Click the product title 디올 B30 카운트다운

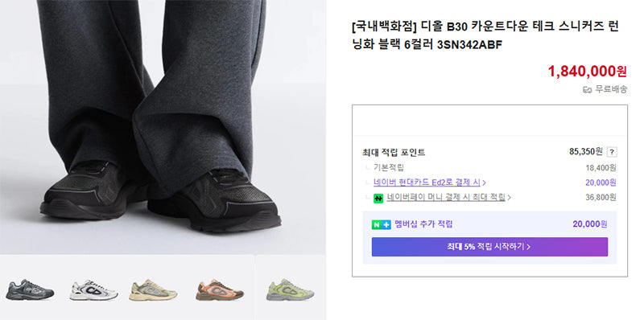click(x=485, y=35)
